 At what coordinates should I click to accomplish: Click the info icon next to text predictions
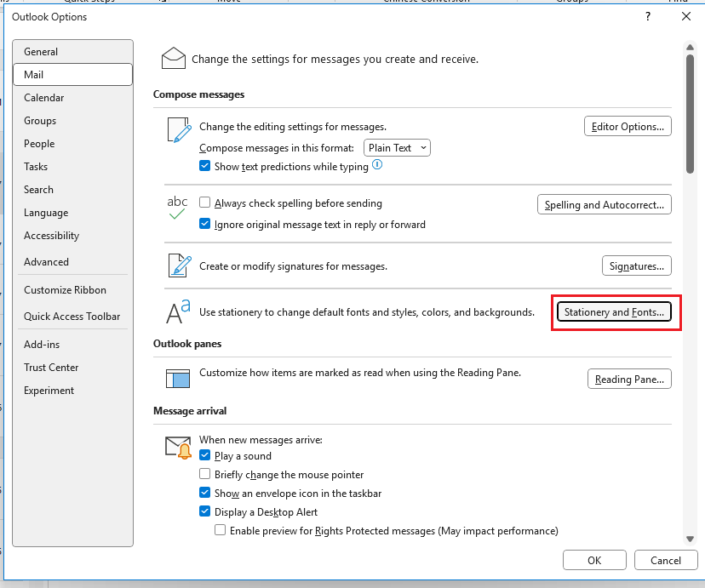(x=378, y=165)
